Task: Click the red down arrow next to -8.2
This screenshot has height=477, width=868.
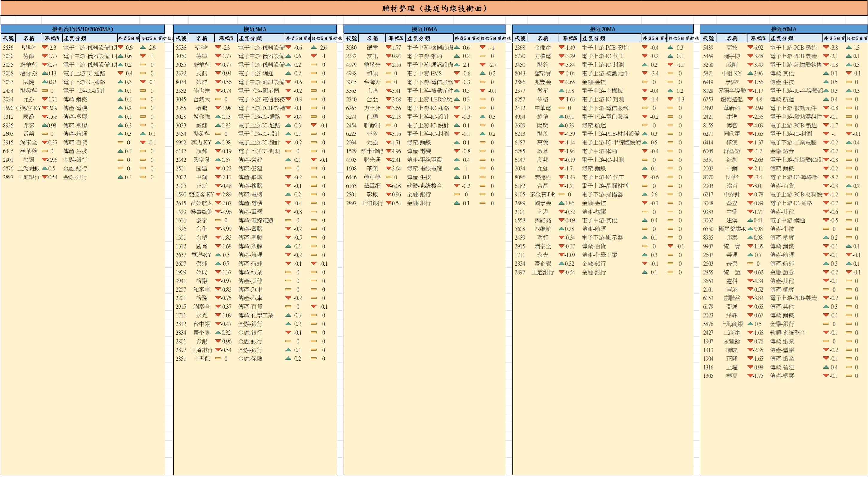Action: [x=826, y=177]
